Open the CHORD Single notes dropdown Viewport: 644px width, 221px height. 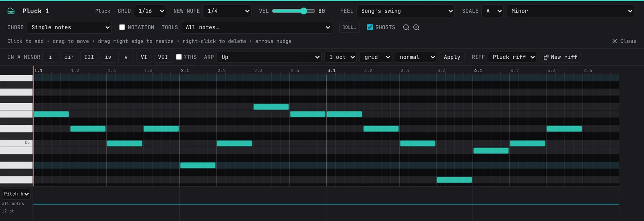(x=69, y=27)
